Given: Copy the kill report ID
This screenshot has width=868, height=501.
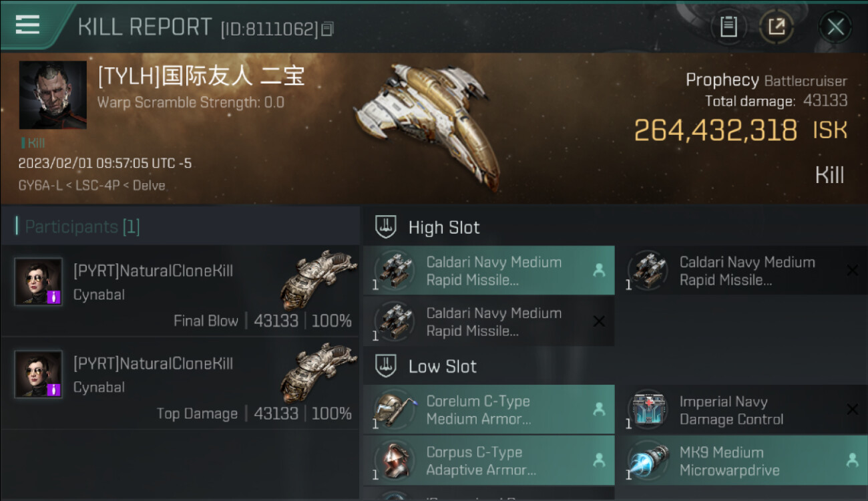Looking at the screenshot, I should [x=327, y=29].
